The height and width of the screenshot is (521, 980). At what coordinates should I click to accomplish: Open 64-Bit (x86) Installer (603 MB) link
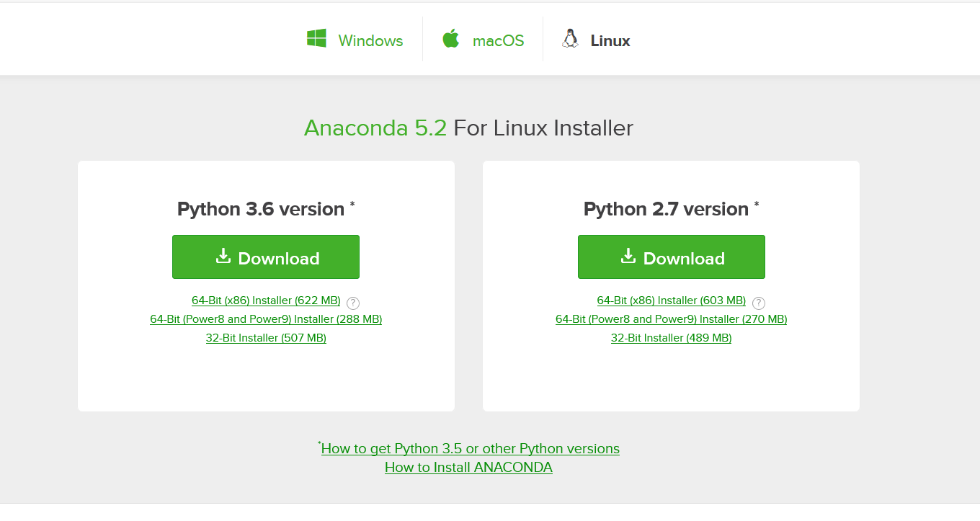[x=671, y=300]
